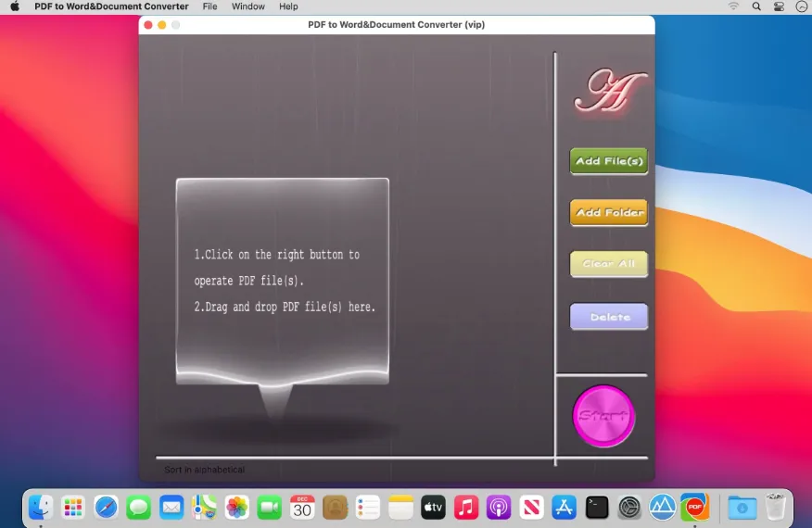Open the Help menu
Viewport: 812px width, 528px height.
click(x=288, y=6)
